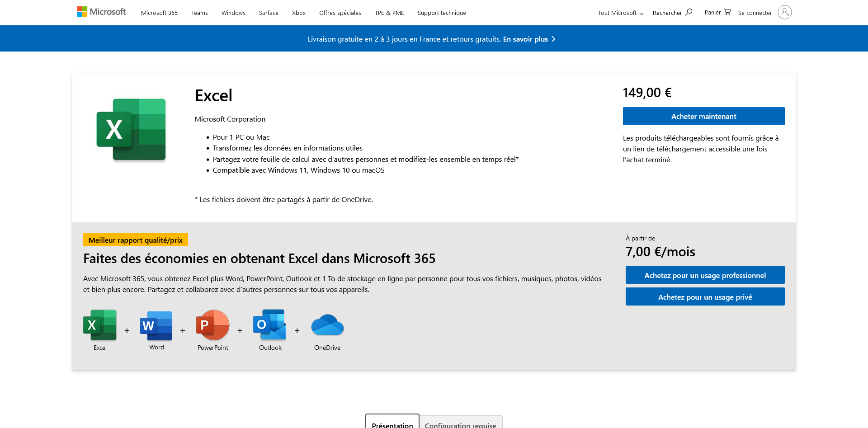
Task: Click the OneDrive label under icon
Action: [327, 348]
